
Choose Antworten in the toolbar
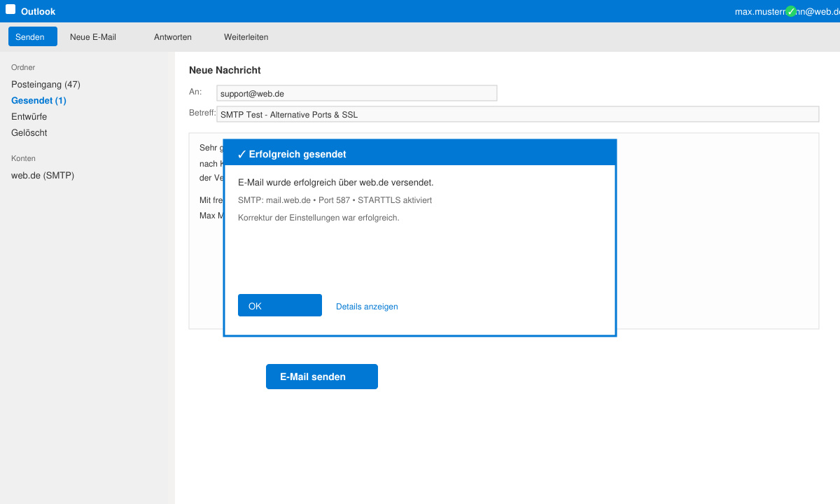point(173,36)
